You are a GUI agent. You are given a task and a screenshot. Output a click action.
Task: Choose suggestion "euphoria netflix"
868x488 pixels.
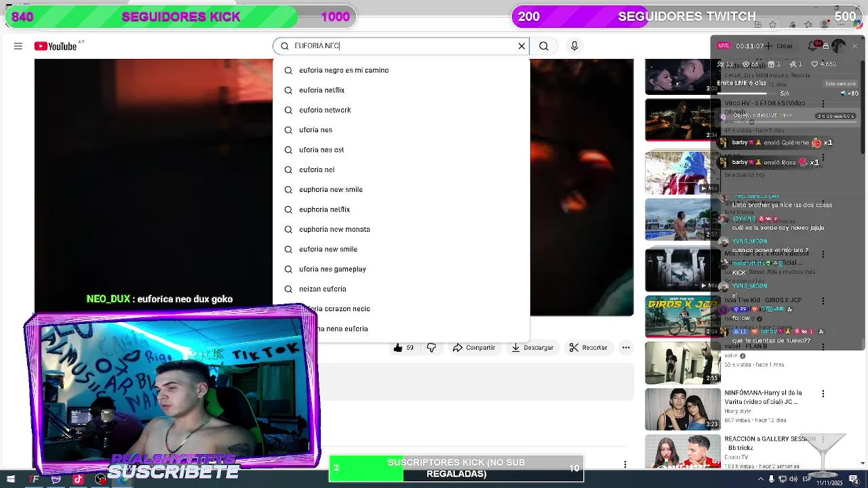pos(401,209)
